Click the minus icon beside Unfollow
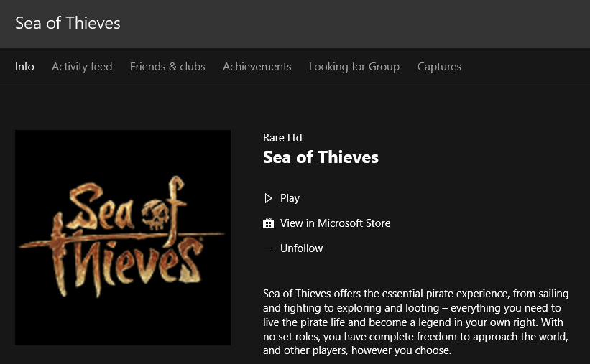 268,248
